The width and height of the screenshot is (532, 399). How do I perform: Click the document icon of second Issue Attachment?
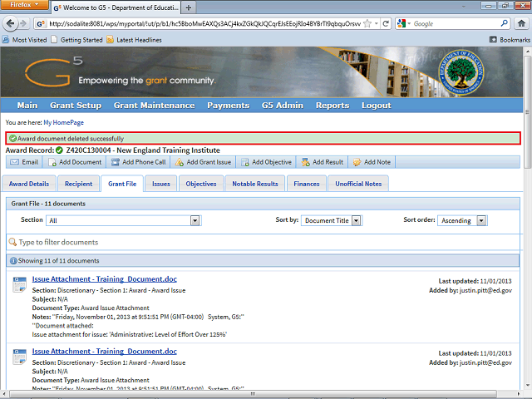[x=19, y=357]
